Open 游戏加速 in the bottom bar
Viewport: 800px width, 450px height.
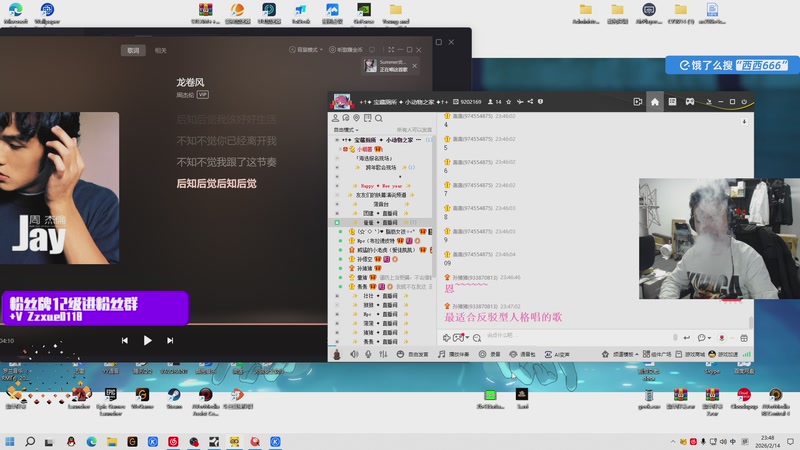click(x=723, y=354)
